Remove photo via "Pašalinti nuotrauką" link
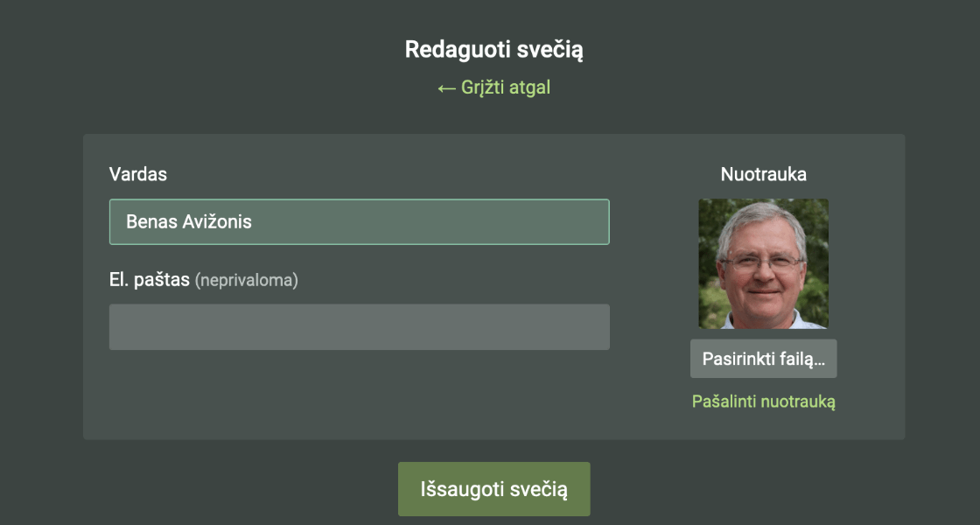 763,402
